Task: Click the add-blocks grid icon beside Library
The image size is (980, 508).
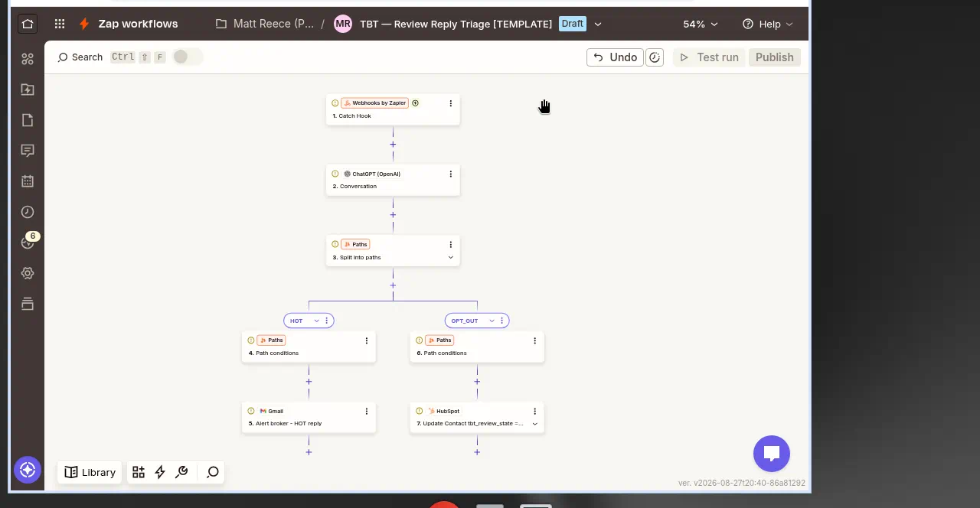Action: 138,472
